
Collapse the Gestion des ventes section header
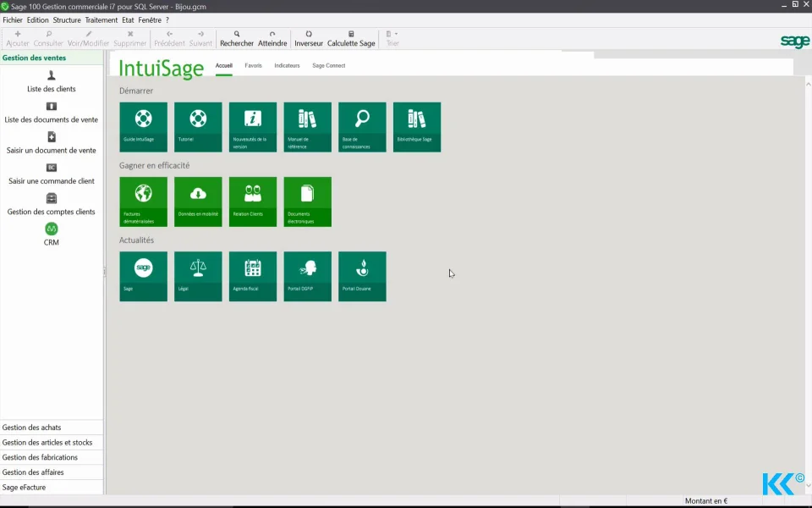[x=52, y=58]
